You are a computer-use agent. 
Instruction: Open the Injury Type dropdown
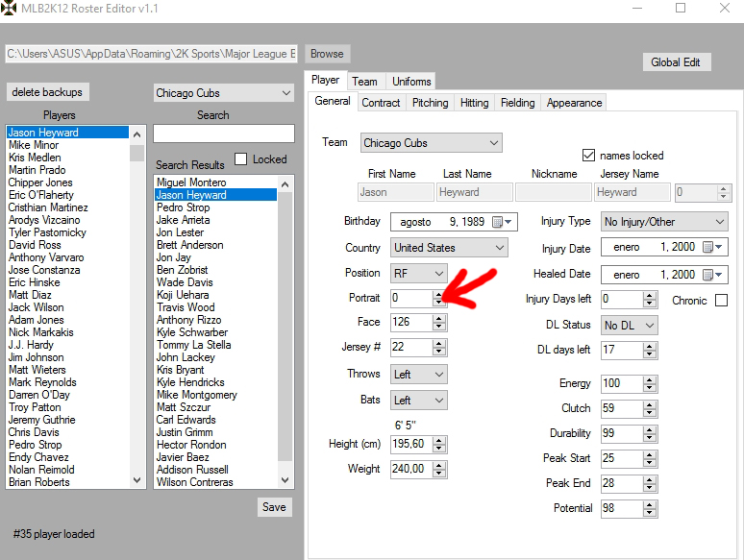[x=664, y=222]
